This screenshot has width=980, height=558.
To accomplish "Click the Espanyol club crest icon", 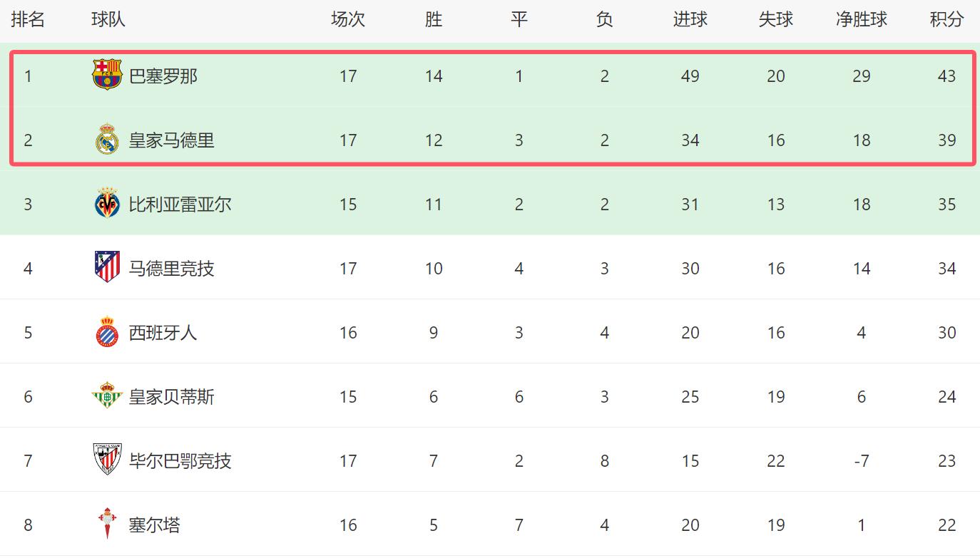I will 108,332.
